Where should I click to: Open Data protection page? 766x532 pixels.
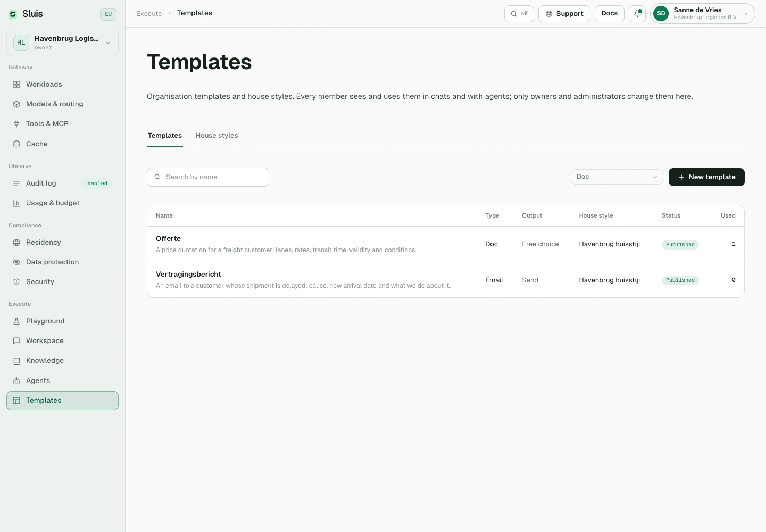[62, 262]
